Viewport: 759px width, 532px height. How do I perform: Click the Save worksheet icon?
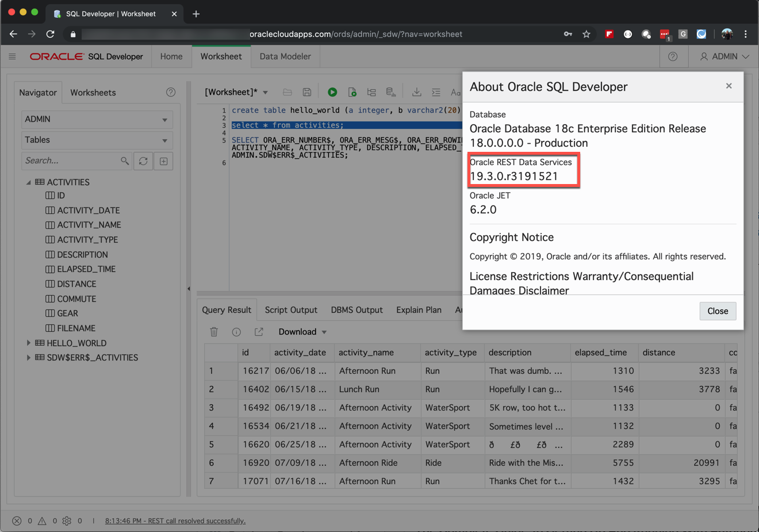coord(307,92)
